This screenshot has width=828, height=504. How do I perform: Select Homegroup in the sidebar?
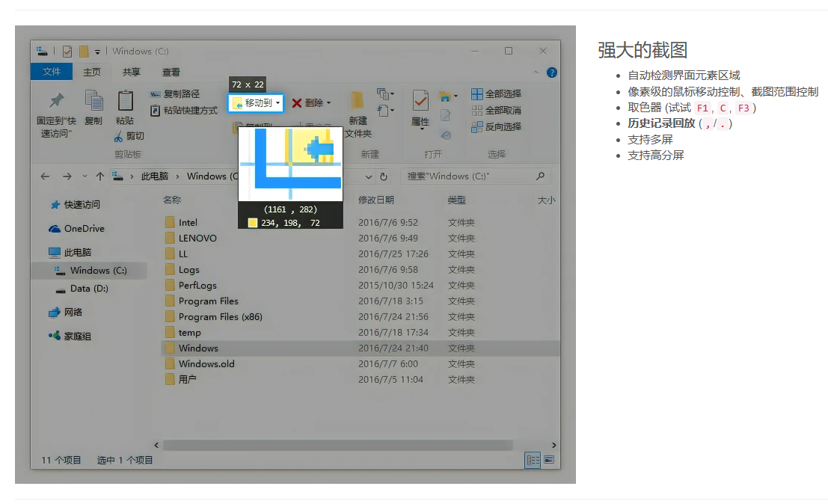click(x=70, y=336)
